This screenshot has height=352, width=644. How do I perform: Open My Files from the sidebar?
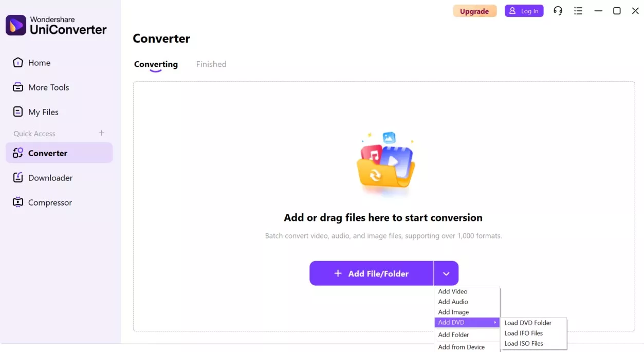(43, 112)
